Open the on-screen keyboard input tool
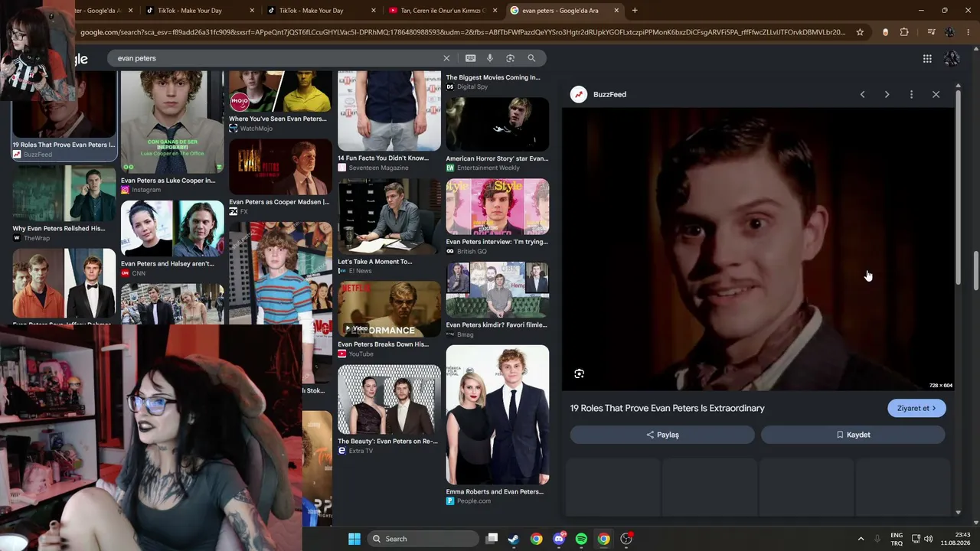This screenshot has width=980, height=551. (470, 58)
